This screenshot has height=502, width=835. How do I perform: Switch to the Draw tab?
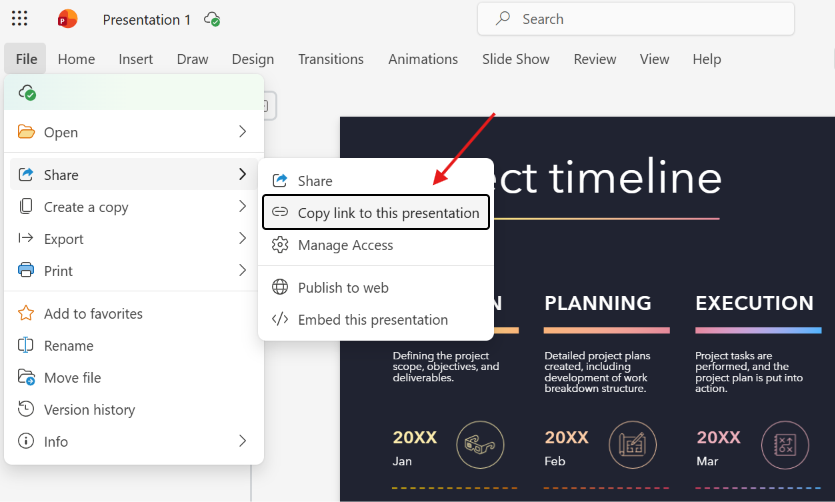(x=192, y=59)
